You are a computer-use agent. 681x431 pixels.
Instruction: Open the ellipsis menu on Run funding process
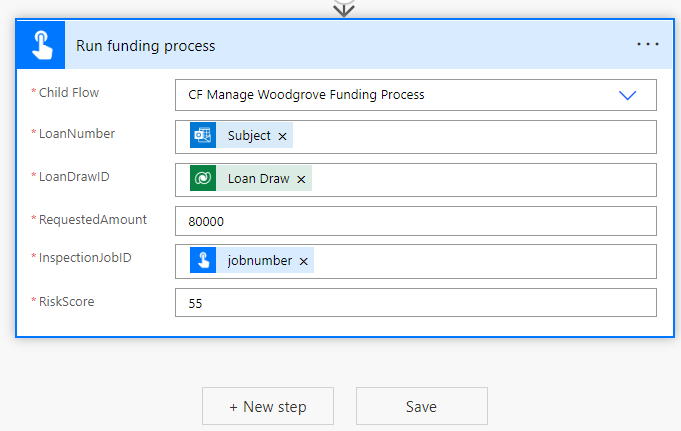click(648, 45)
